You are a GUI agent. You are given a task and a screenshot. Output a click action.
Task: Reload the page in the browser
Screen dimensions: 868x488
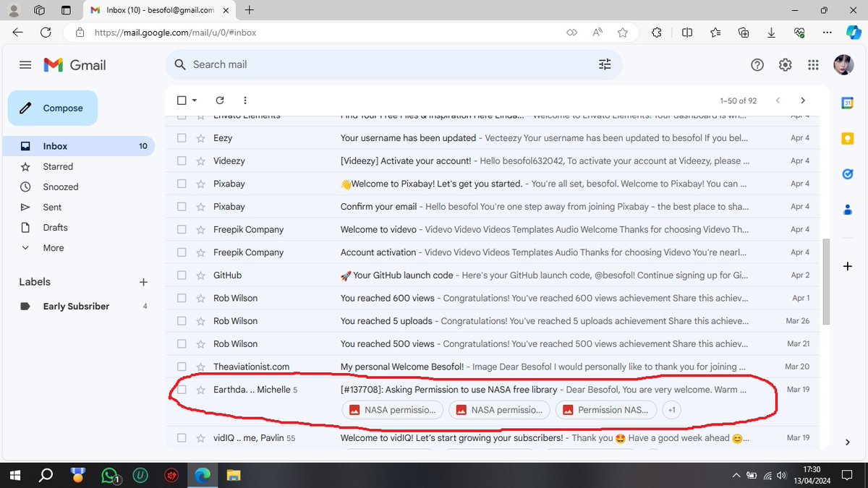46,33
